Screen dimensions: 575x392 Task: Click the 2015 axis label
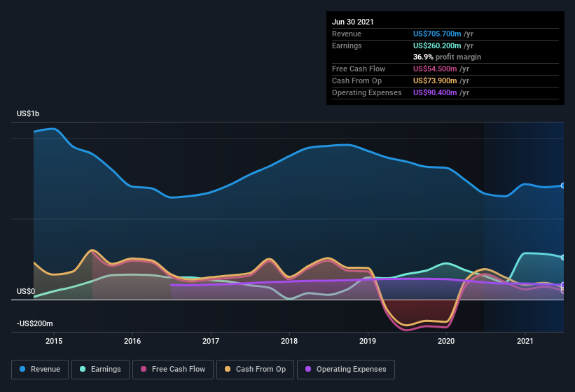[x=54, y=341]
